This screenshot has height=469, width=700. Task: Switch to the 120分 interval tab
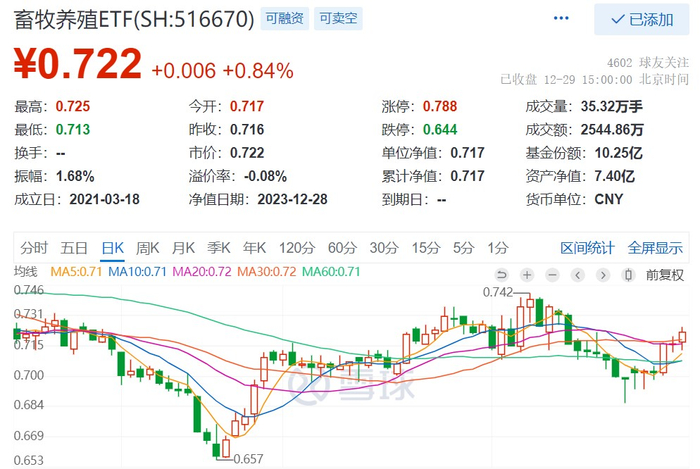[297, 248]
